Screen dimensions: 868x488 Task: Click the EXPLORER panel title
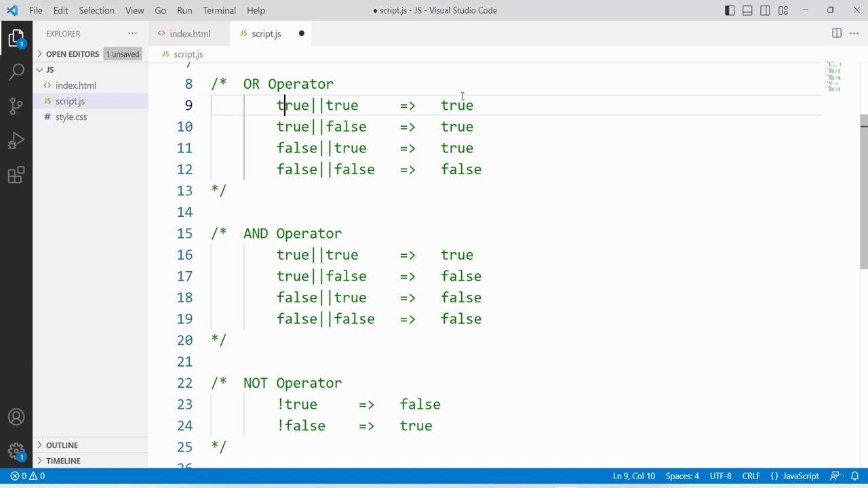coord(63,33)
